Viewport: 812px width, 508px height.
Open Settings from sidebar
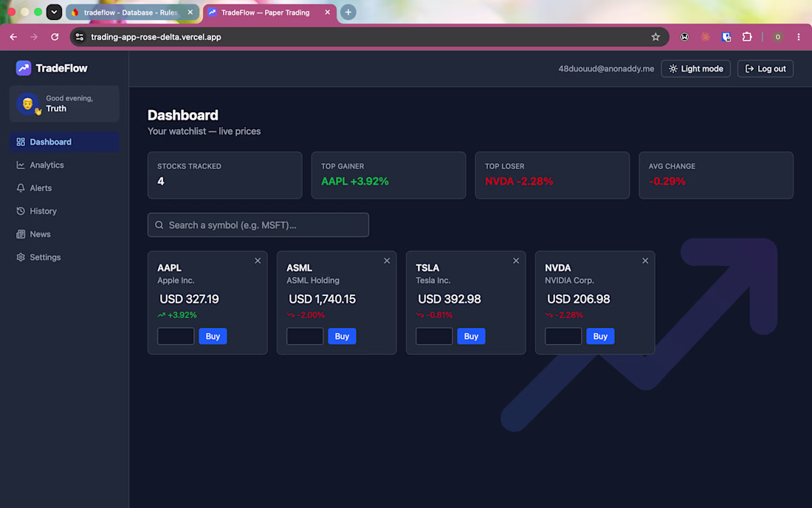pyautogui.click(x=64, y=257)
